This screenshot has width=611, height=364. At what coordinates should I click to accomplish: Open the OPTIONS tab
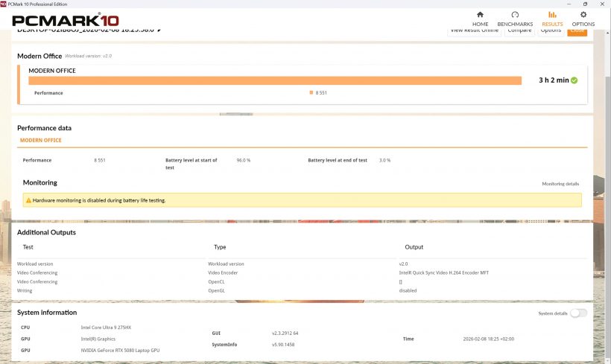coord(583,19)
